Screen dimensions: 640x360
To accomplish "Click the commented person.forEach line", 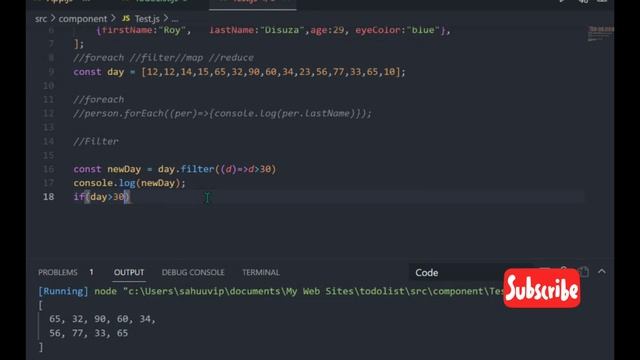I will click(x=222, y=113).
